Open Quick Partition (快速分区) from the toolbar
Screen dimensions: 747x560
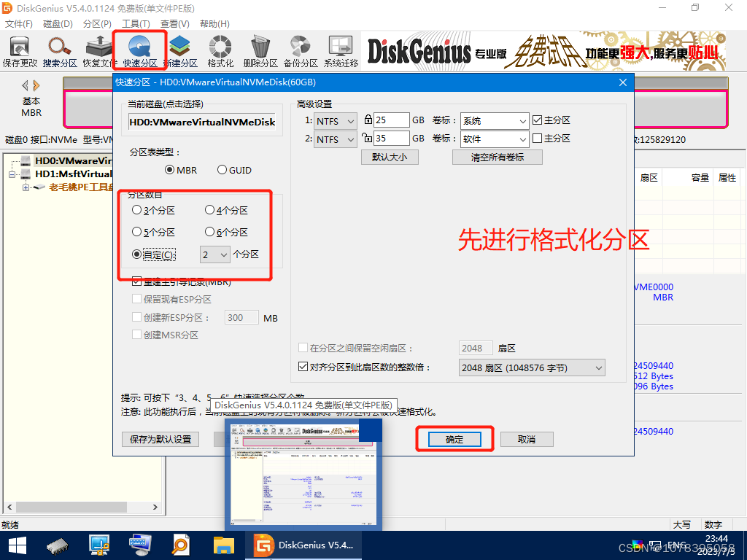click(x=140, y=52)
